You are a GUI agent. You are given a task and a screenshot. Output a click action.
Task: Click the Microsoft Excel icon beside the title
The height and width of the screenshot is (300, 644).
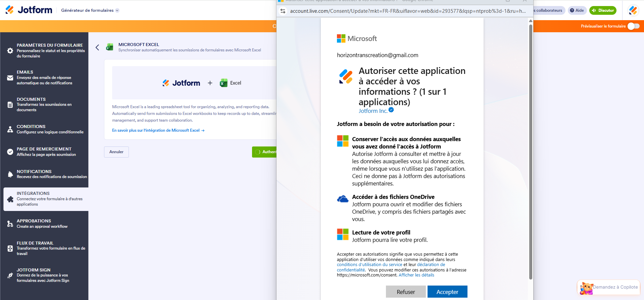click(x=109, y=47)
